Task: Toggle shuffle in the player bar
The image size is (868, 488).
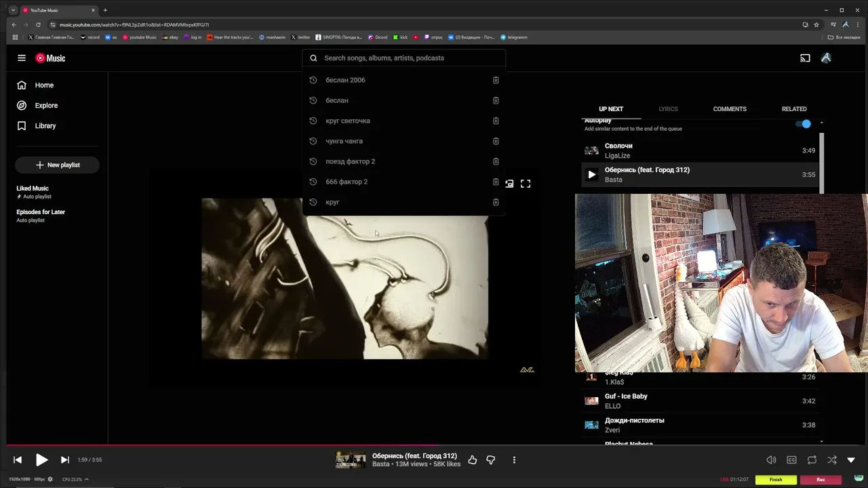Action: click(832, 460)
